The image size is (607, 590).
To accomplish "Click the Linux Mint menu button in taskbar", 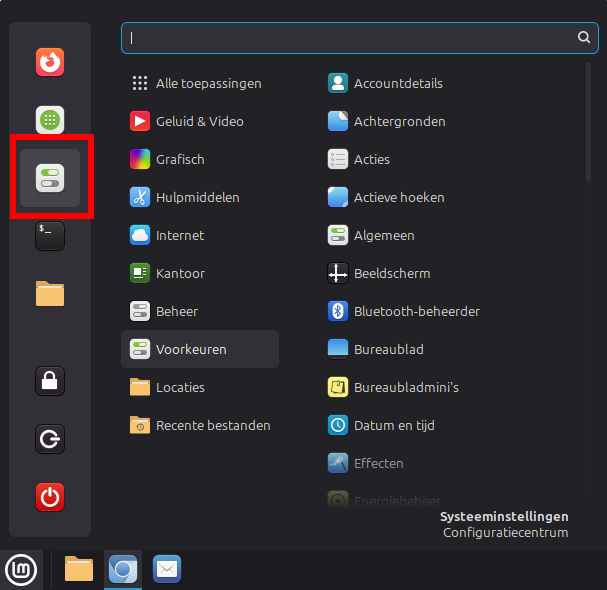I will (21, 570).
